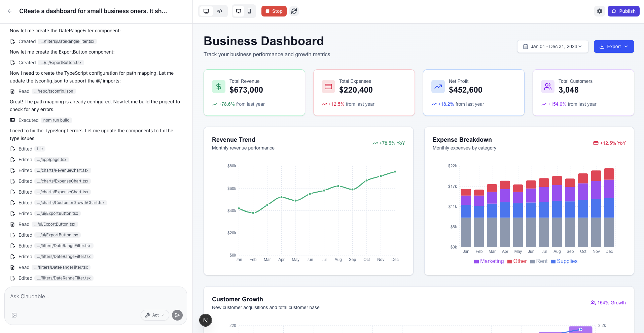Image resolution: width=644 pixels, height=333 pixels.
Task: Click the Jan stacked bar in expense chart
Action: [466, 218]
